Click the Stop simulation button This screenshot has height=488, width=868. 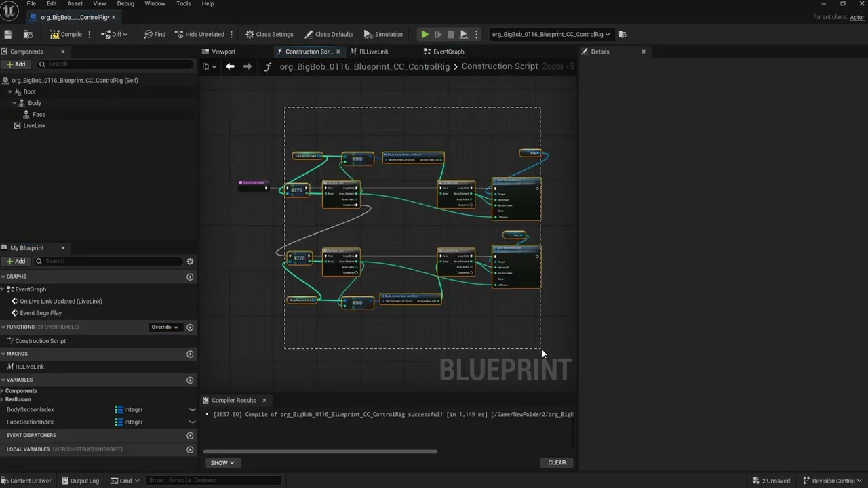[x=450, y=34]
